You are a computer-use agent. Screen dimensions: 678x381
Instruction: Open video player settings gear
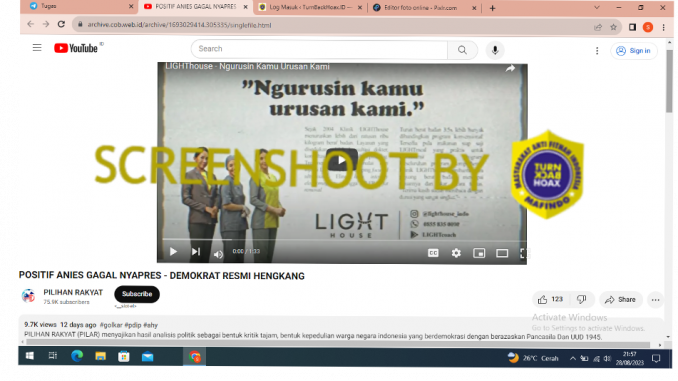[456, 253]
